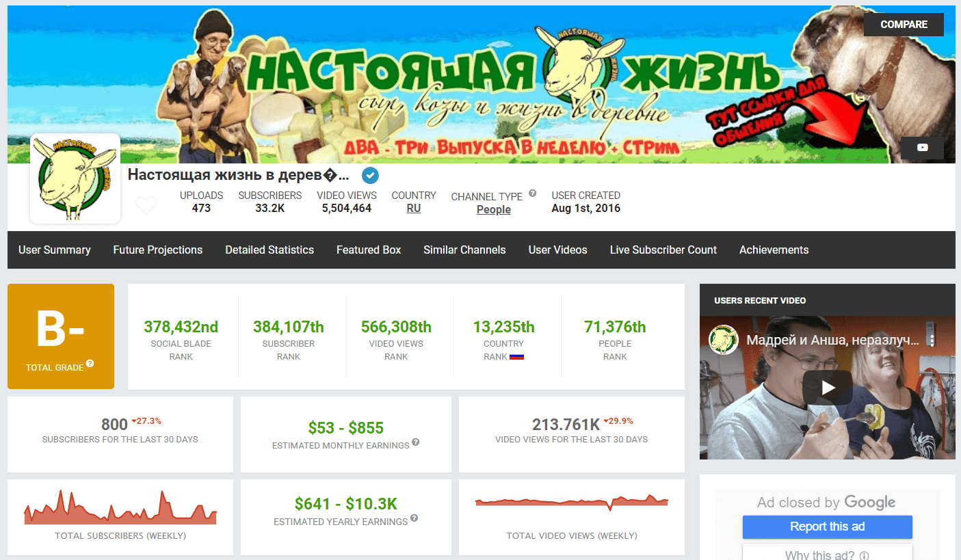Viewport: 961px width, 560px height.
Task: Click the Report this ad button
Action: [827, 526]
